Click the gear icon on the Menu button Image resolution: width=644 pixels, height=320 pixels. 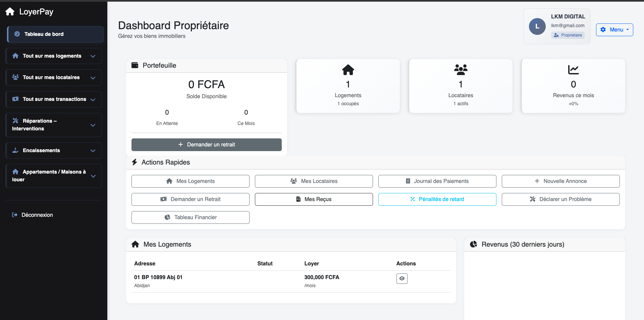(x=603, y=29)
